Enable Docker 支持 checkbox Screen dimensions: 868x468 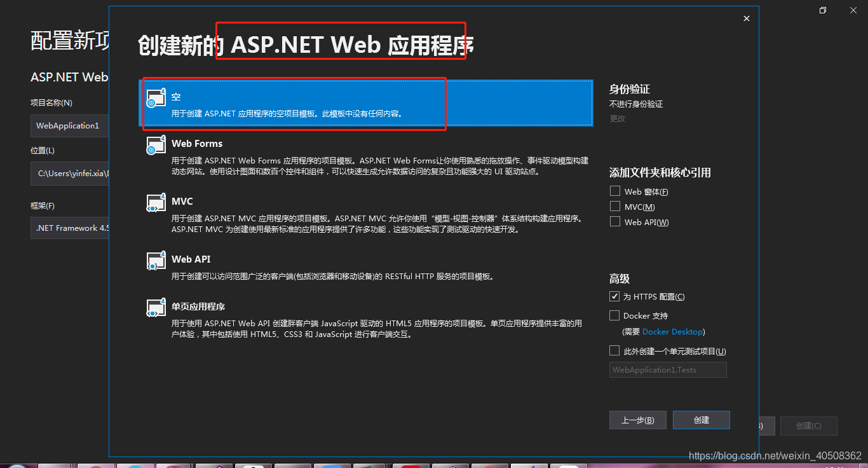pyautogui.click(x=614, y=315)
